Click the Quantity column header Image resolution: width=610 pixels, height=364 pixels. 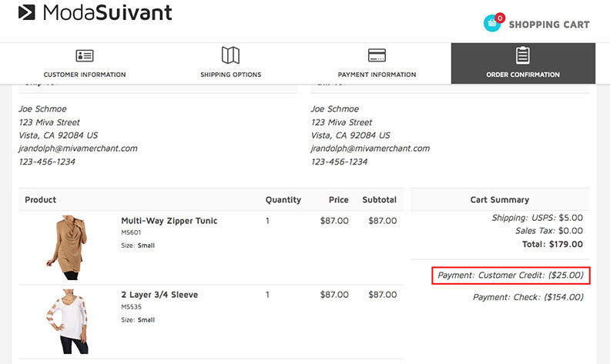(283, 199)
